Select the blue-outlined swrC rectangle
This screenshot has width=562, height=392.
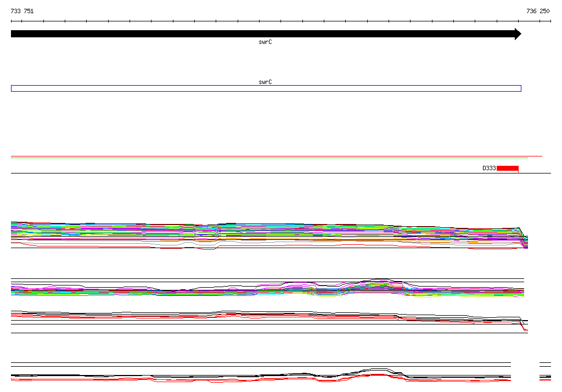(266, 88)
